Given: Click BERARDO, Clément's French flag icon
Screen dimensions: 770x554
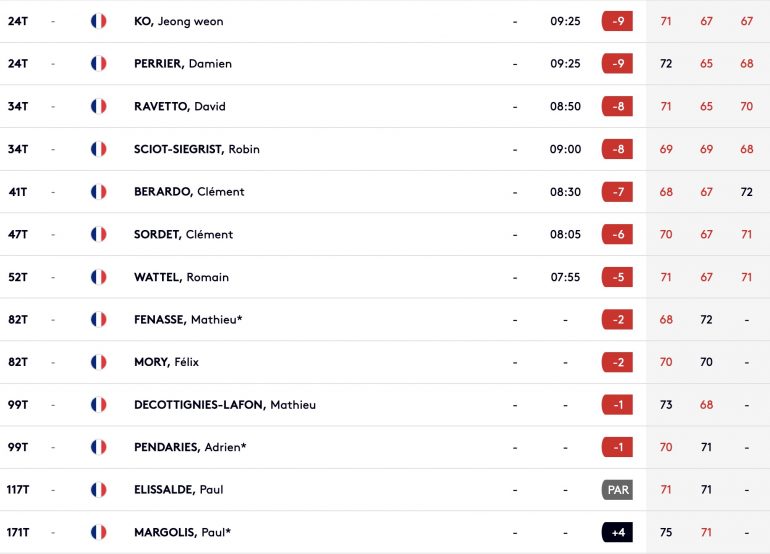Looking at the screenshot, I should [x=99, y=192].
